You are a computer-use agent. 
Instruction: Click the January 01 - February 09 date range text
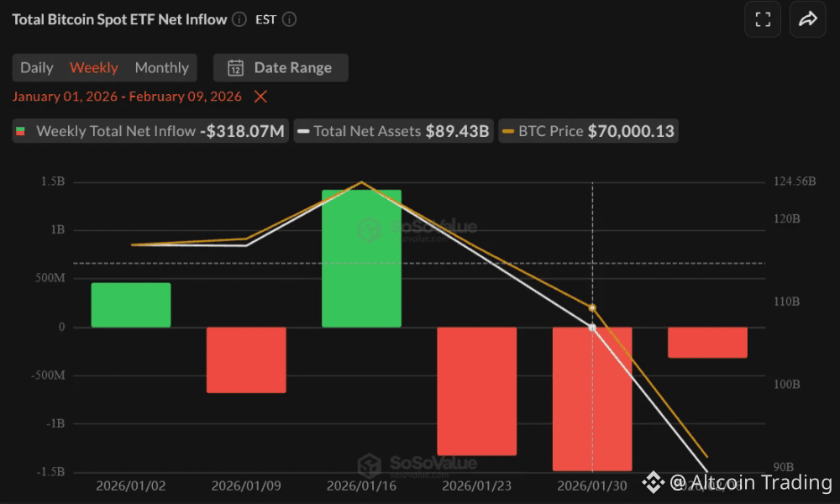click(x=126, y=97)
